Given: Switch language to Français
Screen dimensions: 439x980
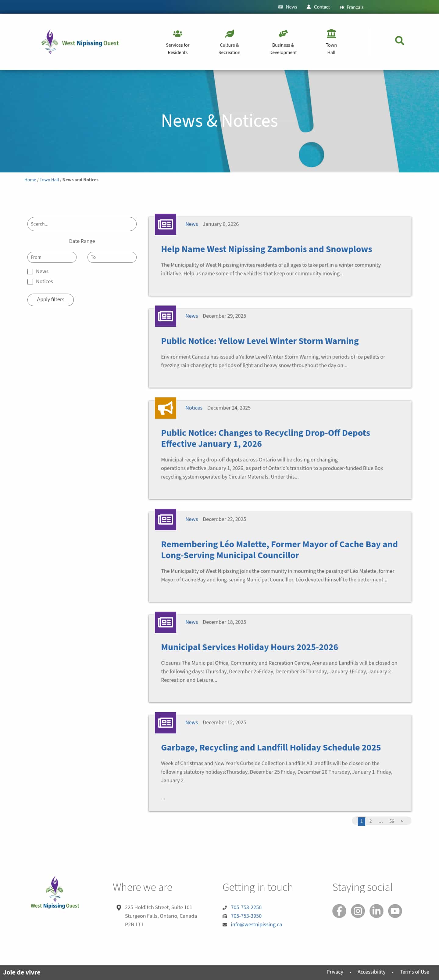Looking at the screenshot, I should [x=352, y=7].
